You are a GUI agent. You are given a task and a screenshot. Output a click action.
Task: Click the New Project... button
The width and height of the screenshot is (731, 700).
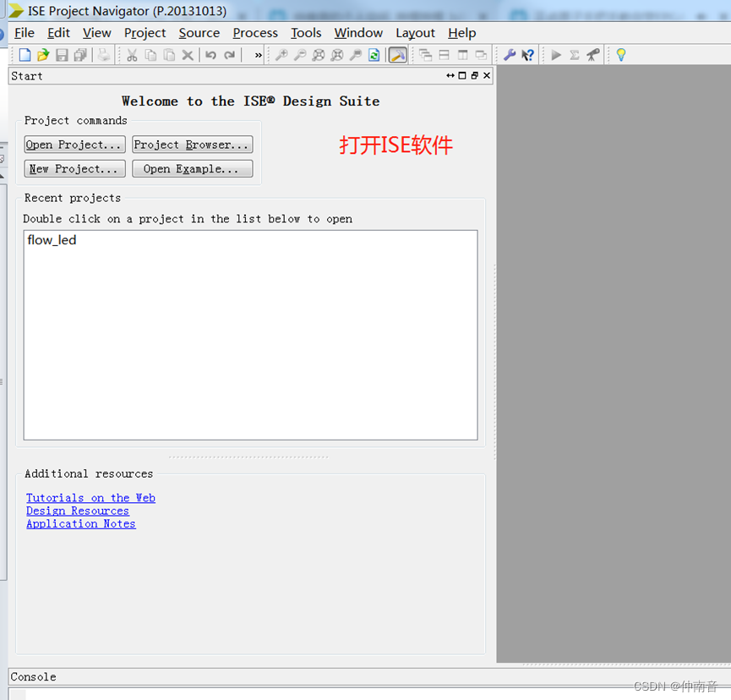(x=74, y=169)
